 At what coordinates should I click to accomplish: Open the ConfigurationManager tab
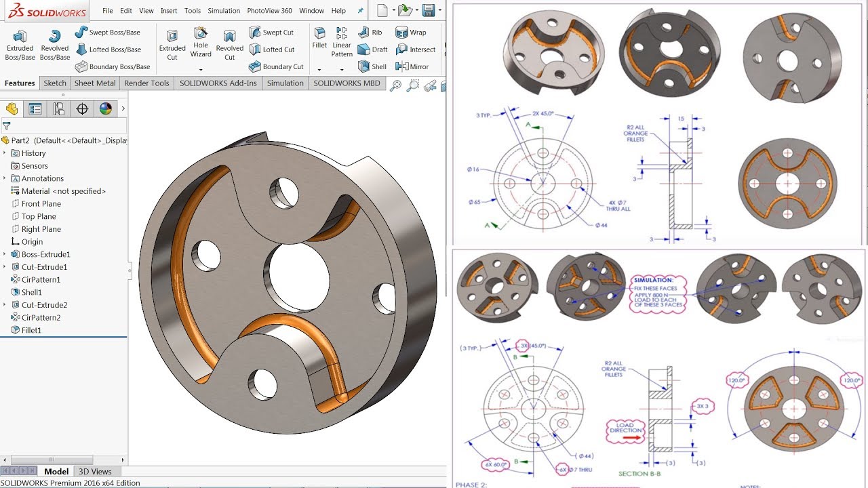click(x=59, y=109)
